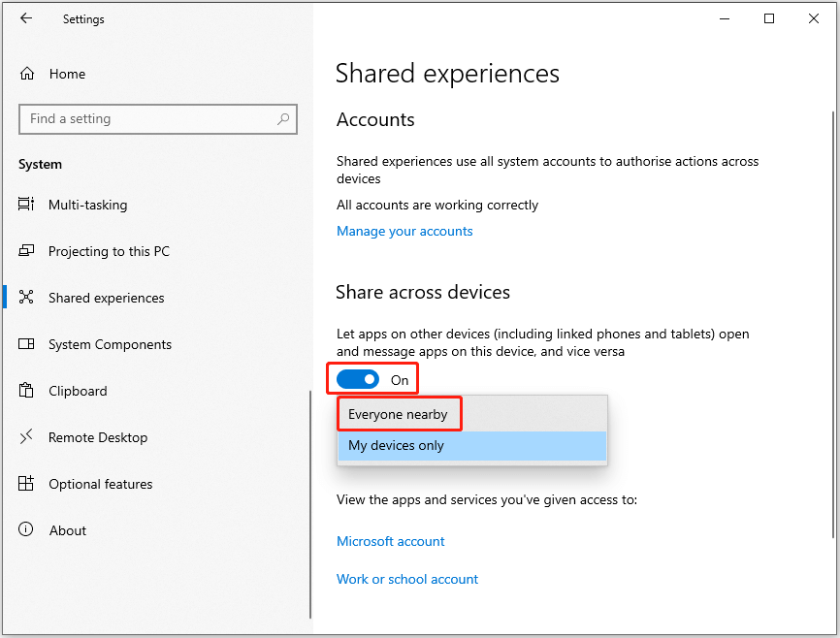This screenshot has height=638, width=840.
Task: Open Manage your accounts link
Action: pos(404,232)
